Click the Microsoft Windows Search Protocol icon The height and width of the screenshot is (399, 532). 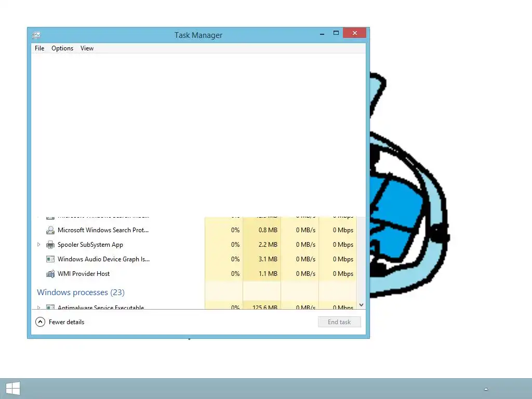50,230
